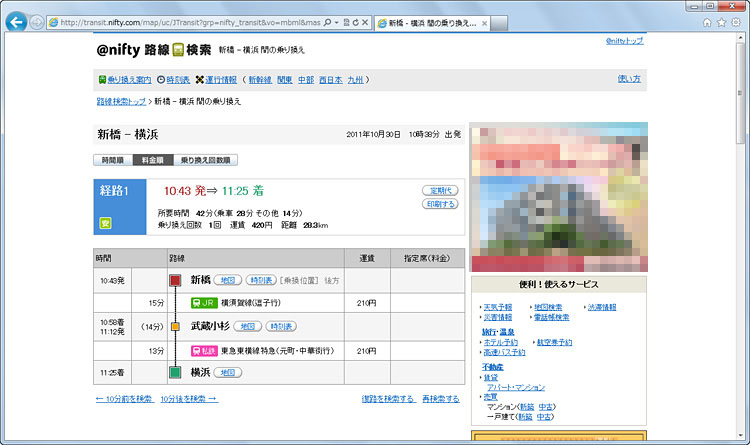This screenshot has width=750, height=445.
Task: Close the 新橋 - 横浜 browser tab
Action: (485, 23)
